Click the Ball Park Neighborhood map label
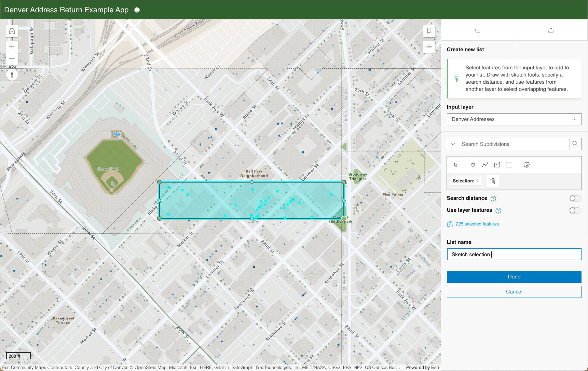Viewport: 588px width, 371px height. pos(254,174)
